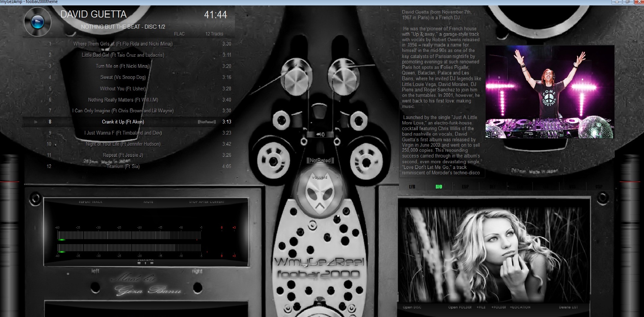Switch to the VIS tab

[x=572, y=186]
